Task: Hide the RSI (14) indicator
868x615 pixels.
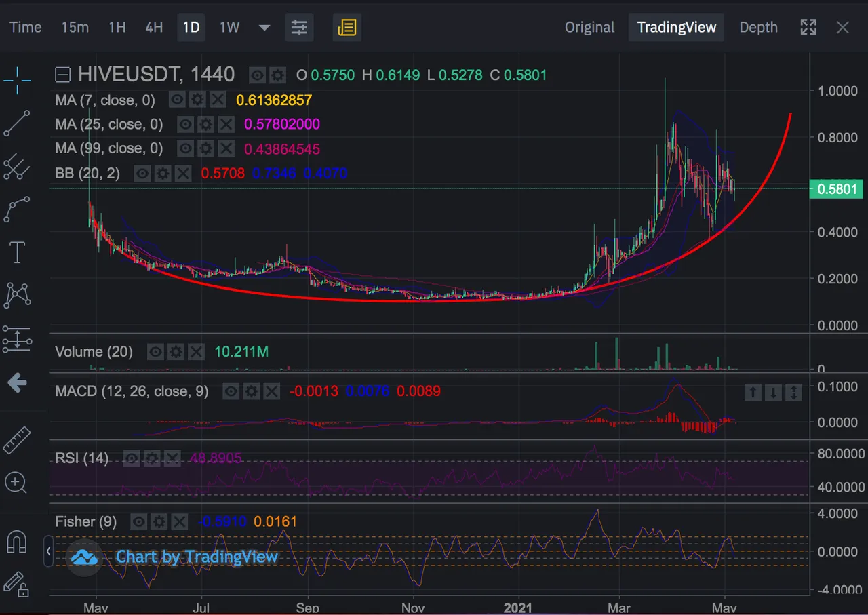Action: tap(132, 458)
